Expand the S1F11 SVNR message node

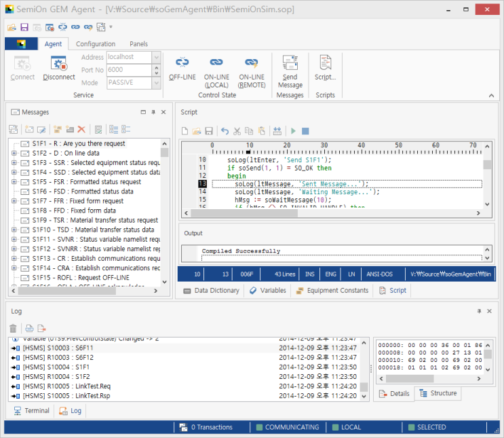coord(14,240)
